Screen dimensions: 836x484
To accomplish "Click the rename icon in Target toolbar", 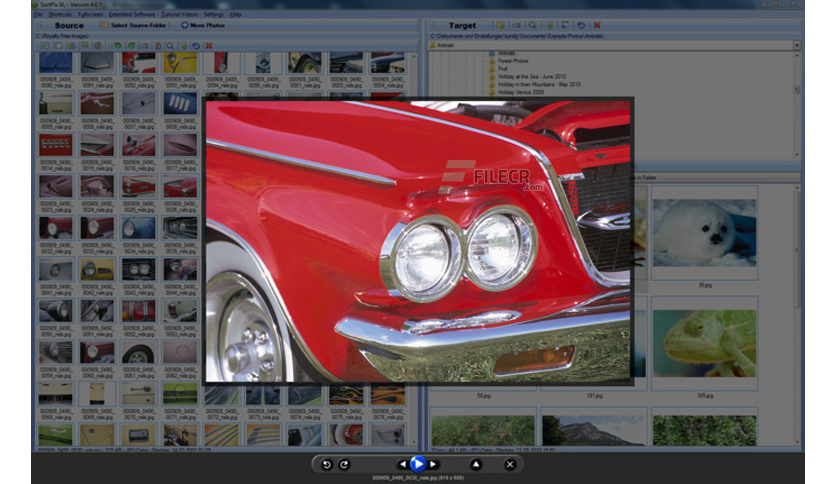I will tap(516, 25).
